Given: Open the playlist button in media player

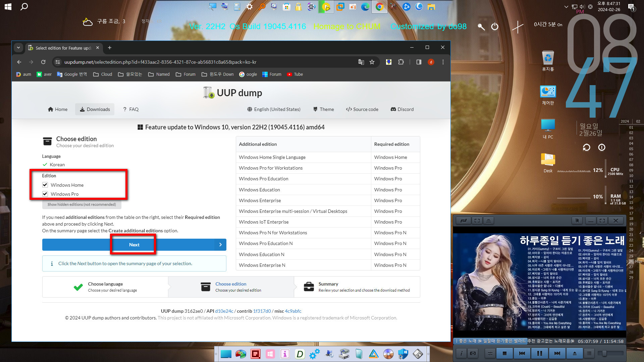Looking at the screenshot, I should tap(589, 353).
